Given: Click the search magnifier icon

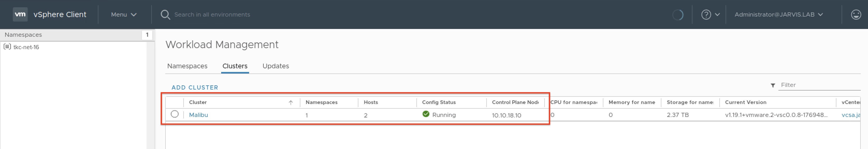Looking at the screenshot, I should [165, 15].
